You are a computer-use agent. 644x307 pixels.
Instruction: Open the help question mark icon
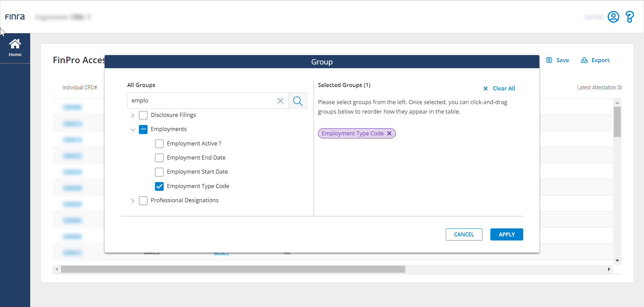pyautogui.click(x=630, y=17)
